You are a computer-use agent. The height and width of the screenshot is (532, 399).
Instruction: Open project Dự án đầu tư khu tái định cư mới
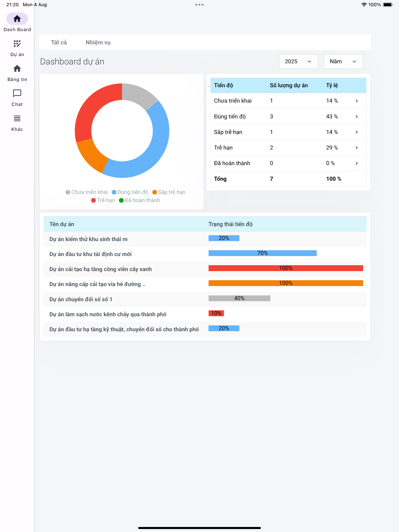(90, 254)
